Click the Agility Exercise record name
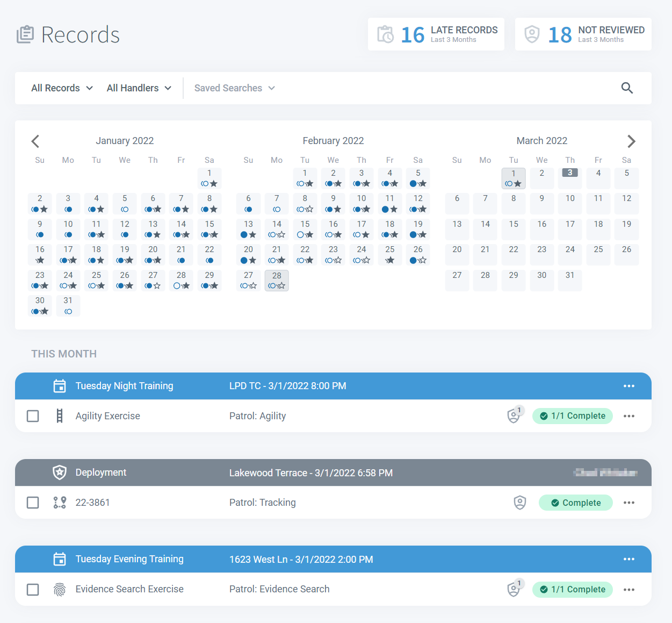Screen dimensions: 672x623 tap(107, 416)
